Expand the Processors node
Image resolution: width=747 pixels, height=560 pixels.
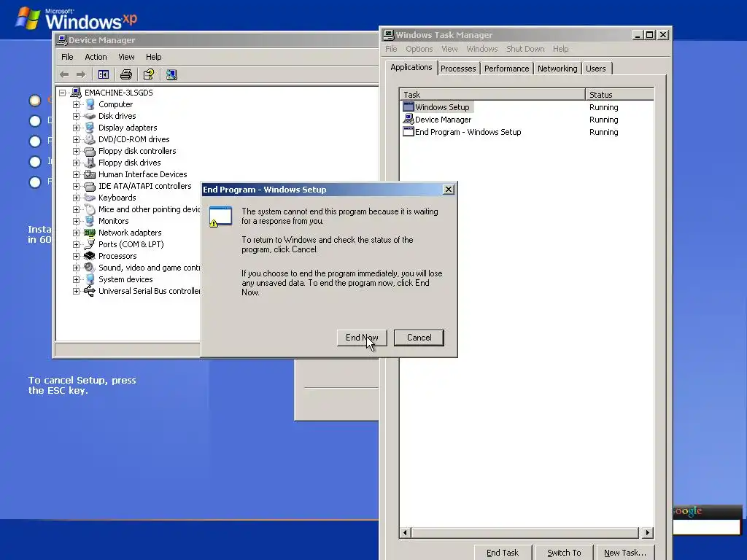[x=76, y=256]
